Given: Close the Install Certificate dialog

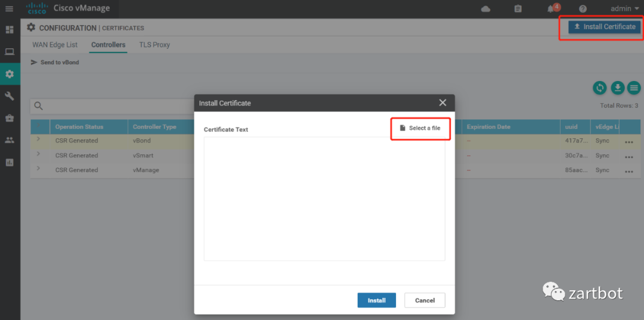Looking at the screenshot, I should click(442, 102).
